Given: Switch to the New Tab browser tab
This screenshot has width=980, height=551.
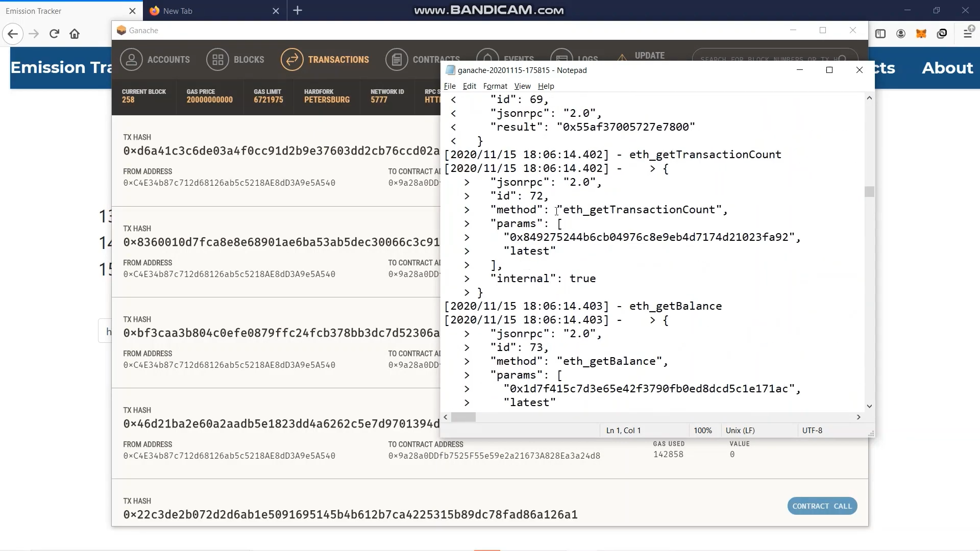Looking at the screenshot, I should coord(204,11).
